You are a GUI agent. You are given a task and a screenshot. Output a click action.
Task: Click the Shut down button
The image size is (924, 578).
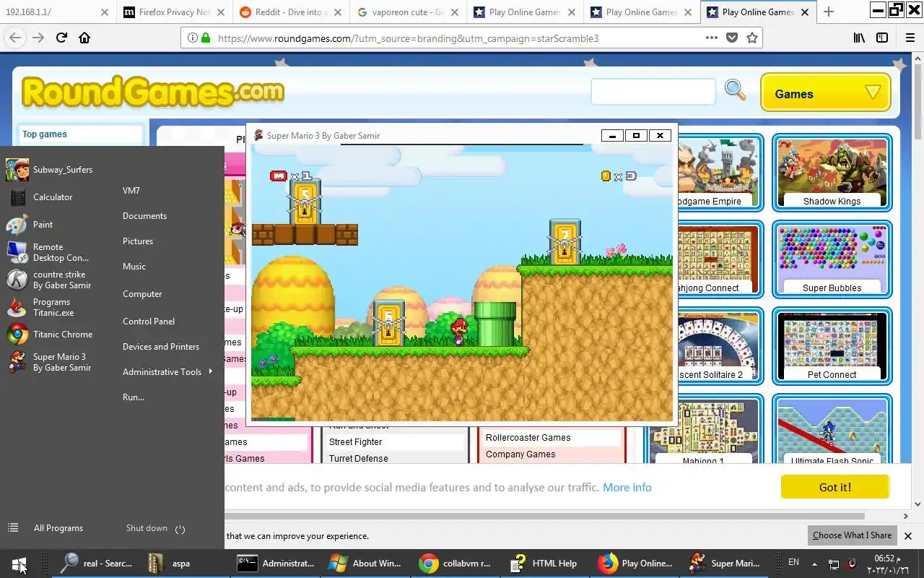point(147,528)
